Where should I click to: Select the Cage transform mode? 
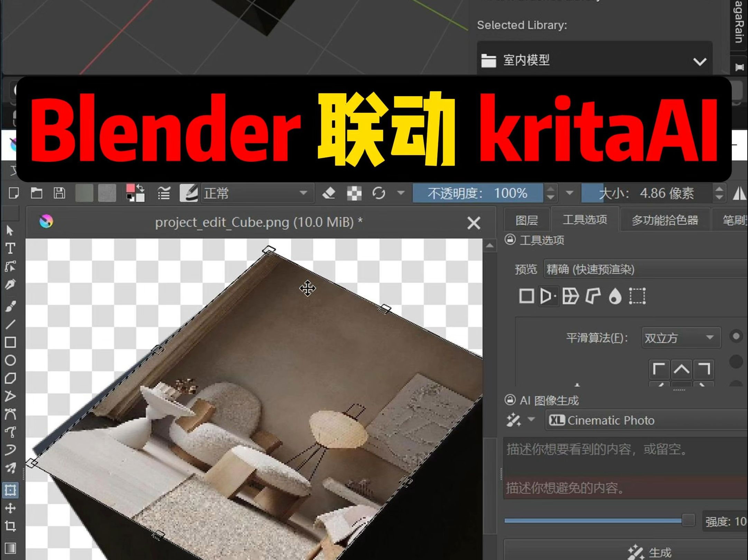593,296
